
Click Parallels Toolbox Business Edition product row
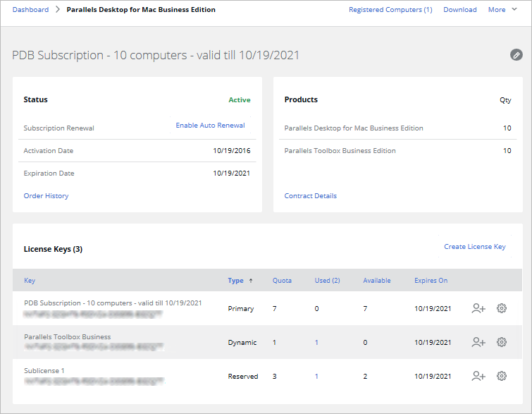point(397,150)
